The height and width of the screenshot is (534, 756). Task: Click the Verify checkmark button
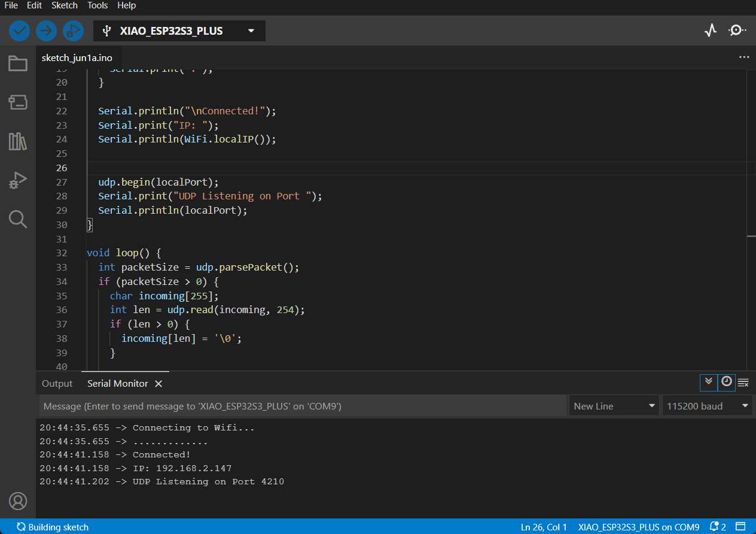coord(19,31)
